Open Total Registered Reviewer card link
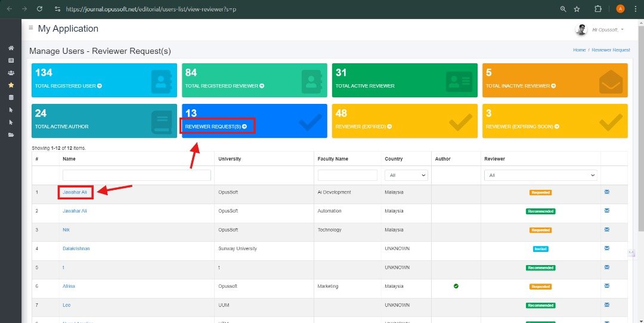 tap(225, 86)
